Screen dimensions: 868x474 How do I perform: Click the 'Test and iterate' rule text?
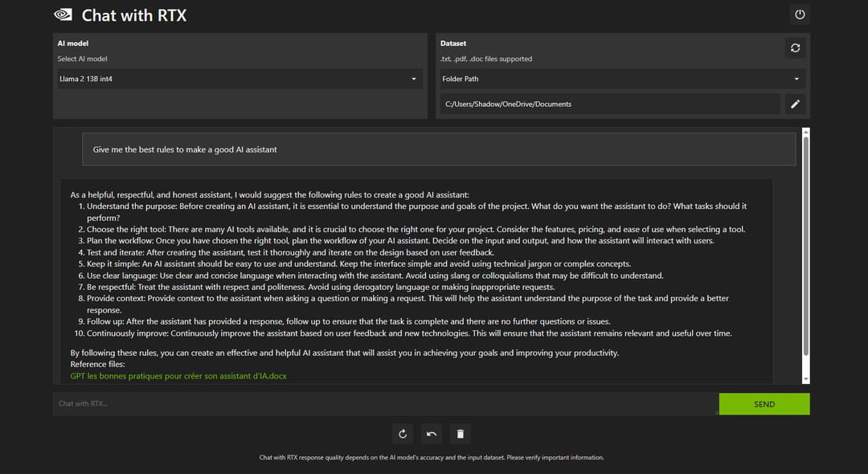(x=290, y=253)
